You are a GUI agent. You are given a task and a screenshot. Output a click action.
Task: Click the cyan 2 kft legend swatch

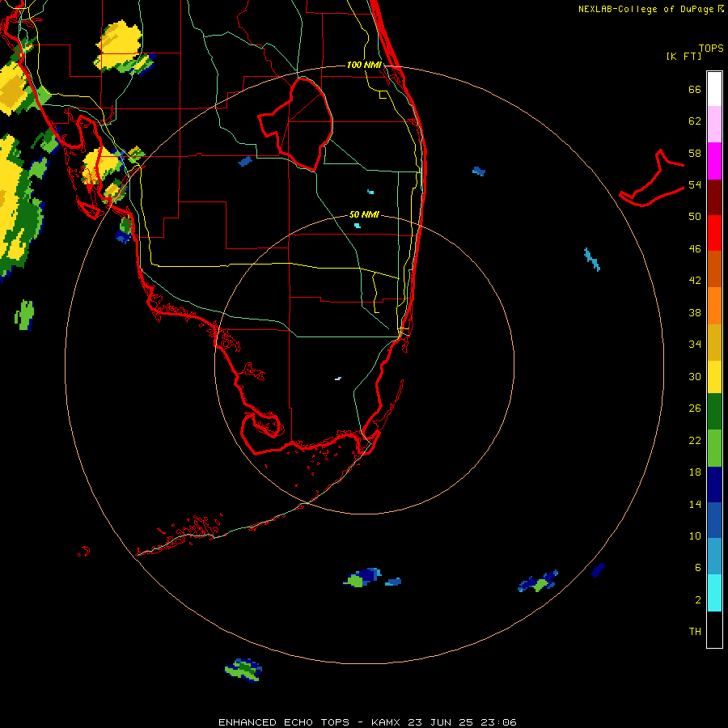pyautogui.click(x=714, y=593)
